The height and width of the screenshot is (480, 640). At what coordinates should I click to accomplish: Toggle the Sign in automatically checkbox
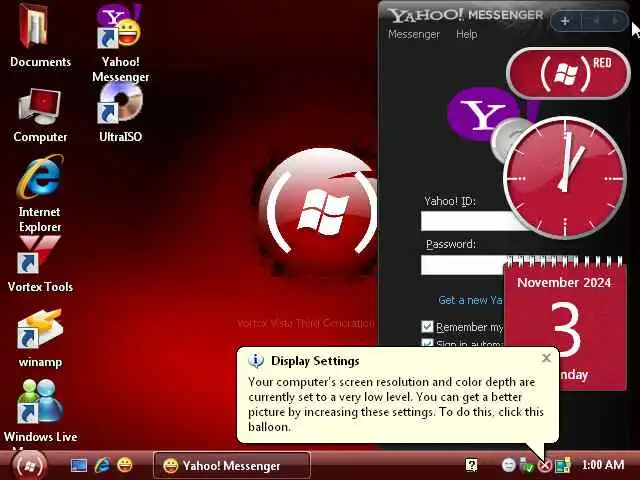(x=427, y=343)
